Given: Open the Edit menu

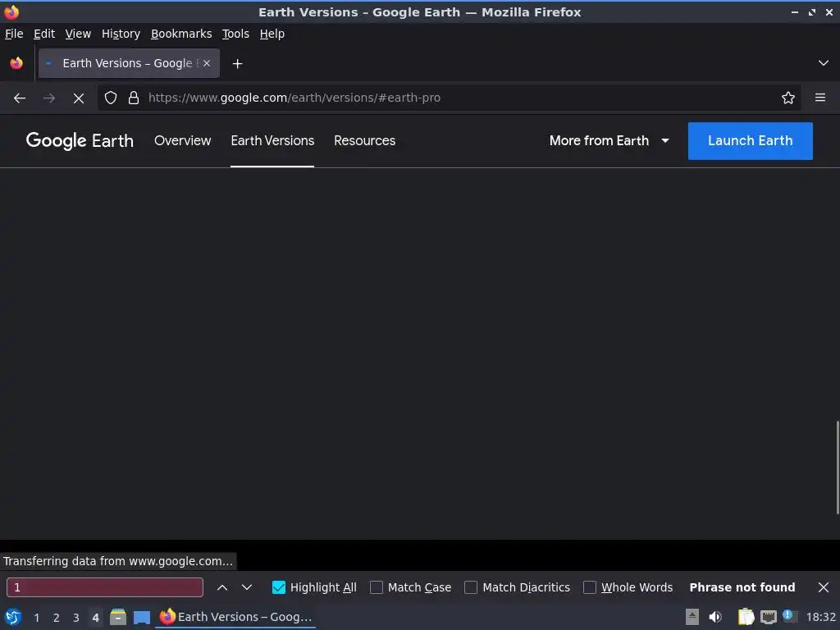Looking at the screenshot, I should coord(44,34).
